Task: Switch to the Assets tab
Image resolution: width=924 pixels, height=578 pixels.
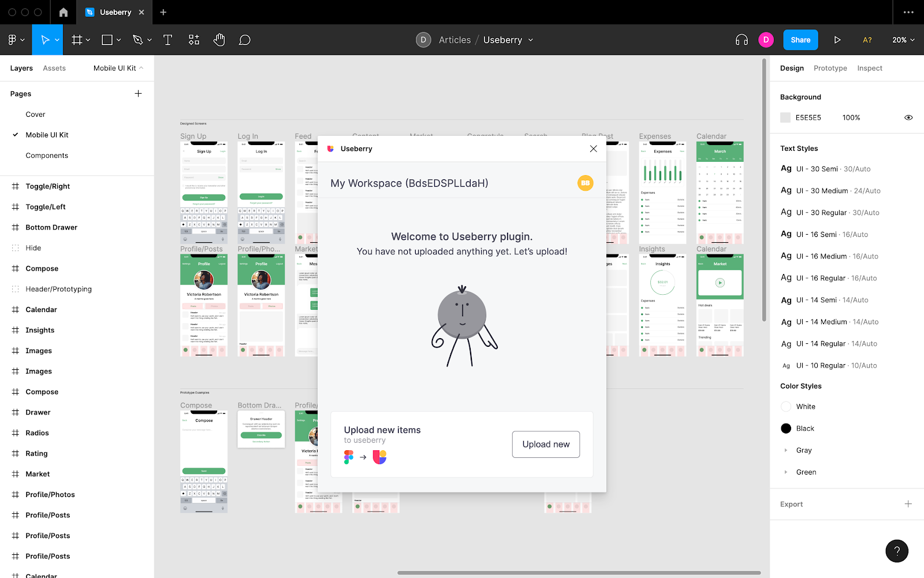Action: pyautogui.click(x=54, y=68)
